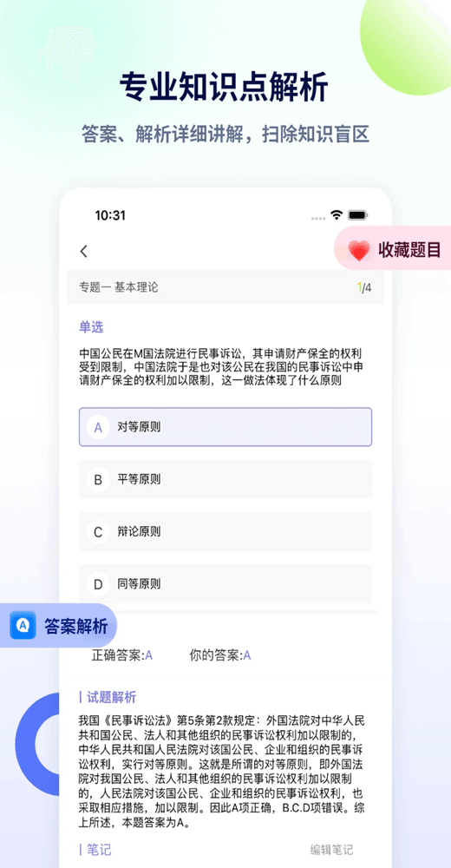Tap the circled letter B option icon

coord(98,479)
